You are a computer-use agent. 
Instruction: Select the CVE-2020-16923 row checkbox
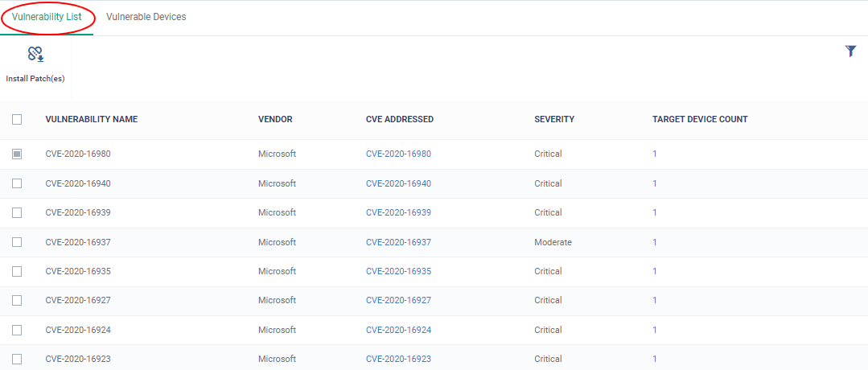coord(17,359)
